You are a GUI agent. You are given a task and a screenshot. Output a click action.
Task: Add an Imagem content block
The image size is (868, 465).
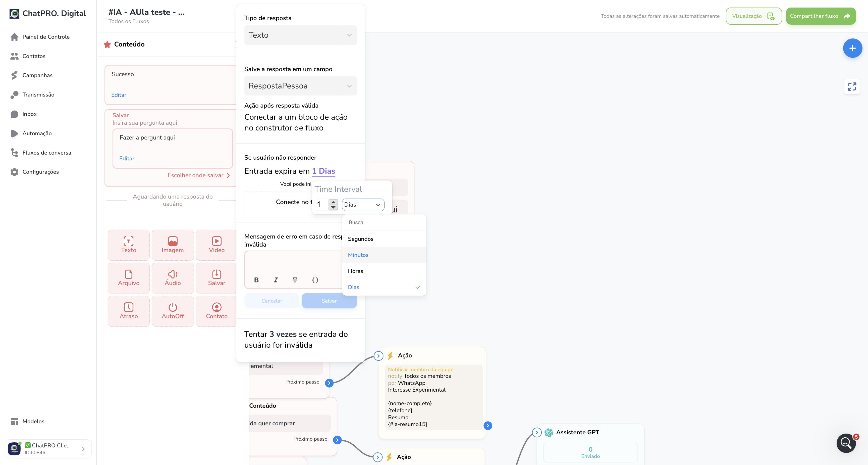click(173, 245)
